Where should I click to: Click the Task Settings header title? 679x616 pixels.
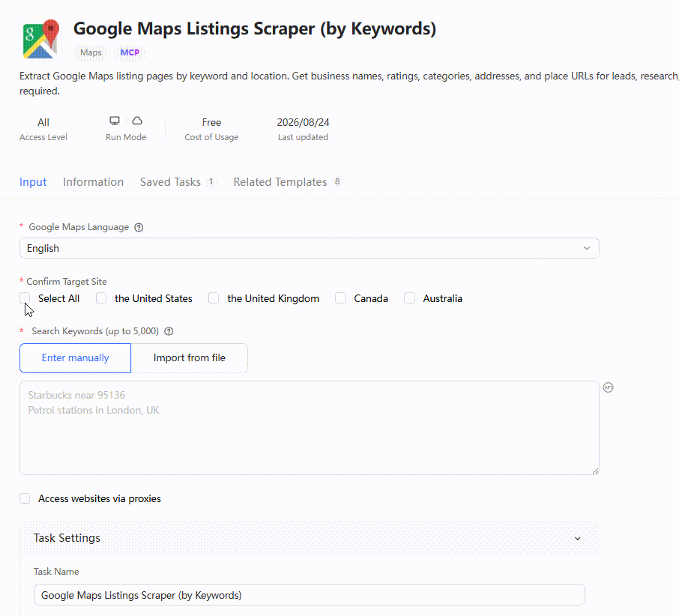coord(67,538)
